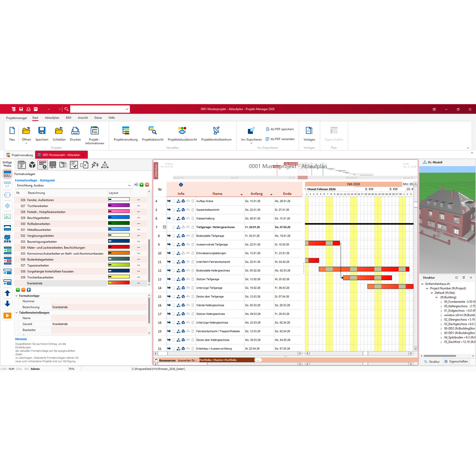Viewport: 476px width, 476px height.
Task: Tick the checkbox in the Entwässerungsleitungen row
Action: (174, 253)
